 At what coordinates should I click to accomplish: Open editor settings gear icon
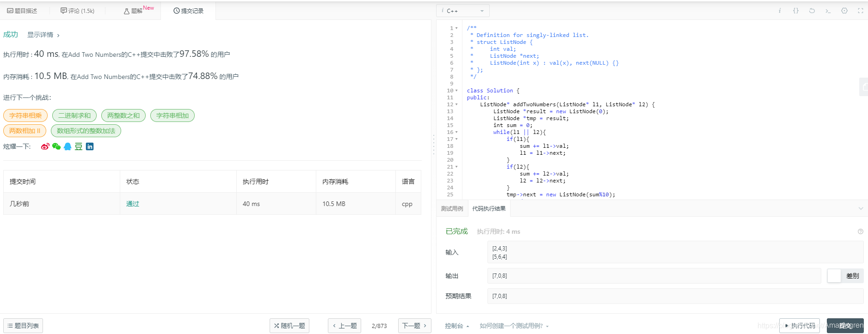point(844,11)
